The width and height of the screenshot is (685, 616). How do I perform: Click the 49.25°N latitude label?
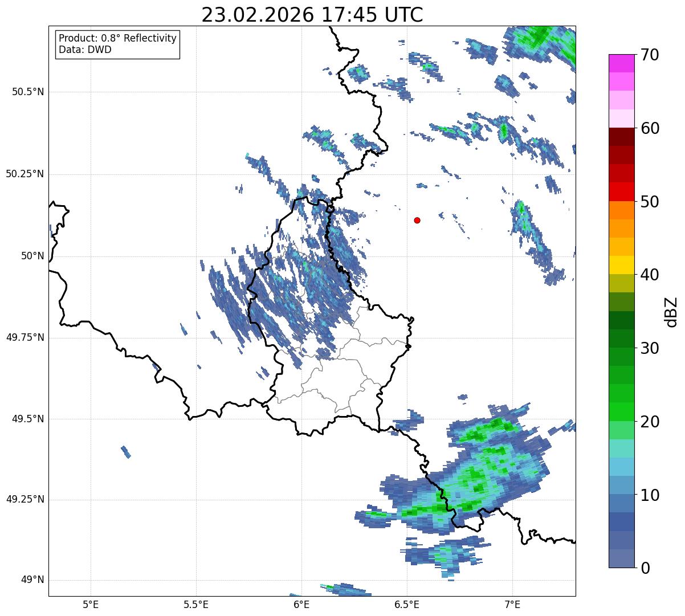coord(25,500)
